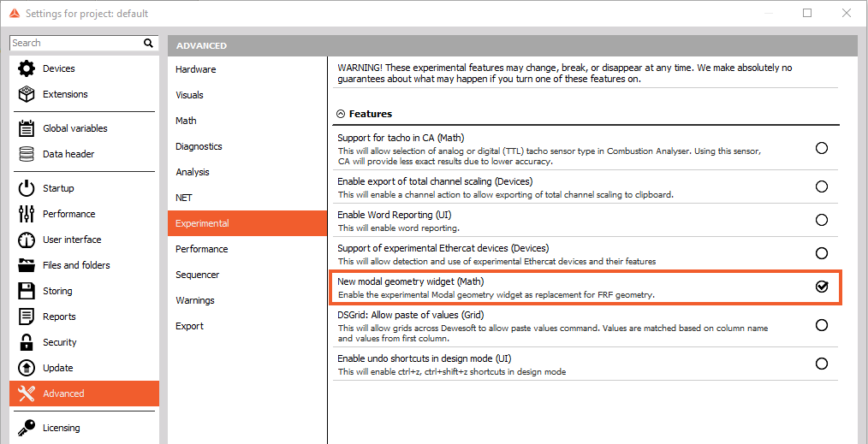This screenshot has height=444, width=868.
Task: Enable DSGrid allow paste of values
Action: [822, 324]
